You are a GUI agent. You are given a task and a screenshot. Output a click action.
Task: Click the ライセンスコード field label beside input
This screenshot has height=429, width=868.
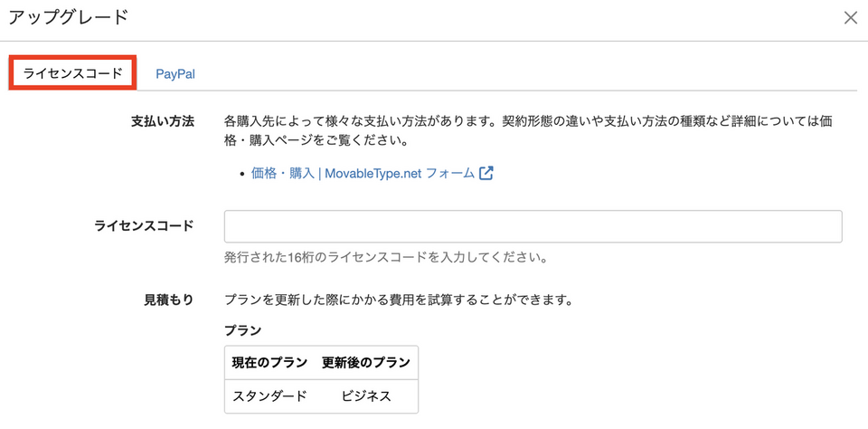pos(144,226)
